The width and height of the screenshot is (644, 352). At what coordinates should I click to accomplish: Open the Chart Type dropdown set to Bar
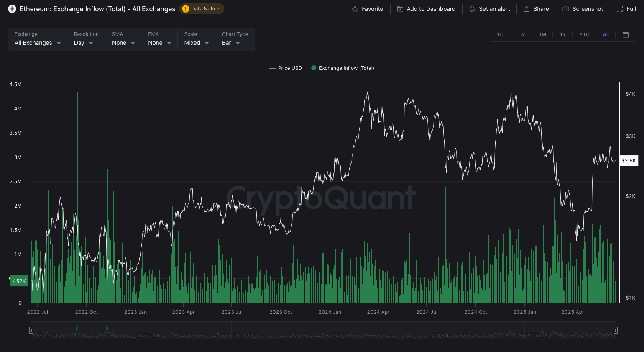[x=235, y=39]
